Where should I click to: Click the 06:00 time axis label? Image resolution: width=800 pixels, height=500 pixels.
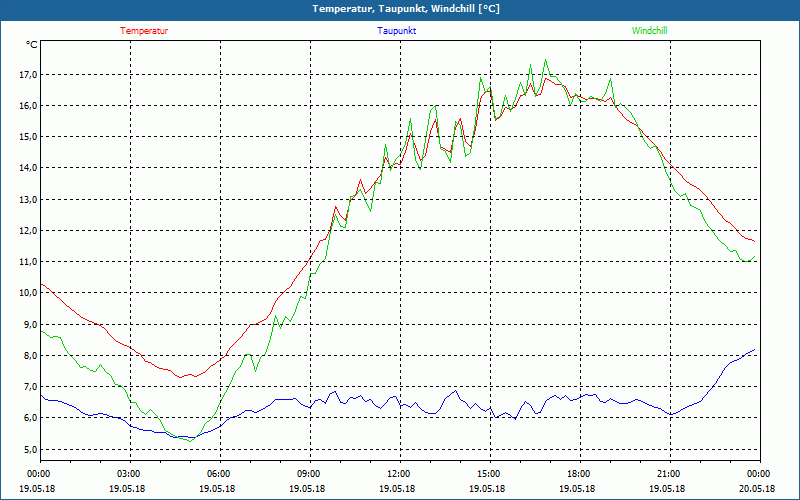click(220, 474)
